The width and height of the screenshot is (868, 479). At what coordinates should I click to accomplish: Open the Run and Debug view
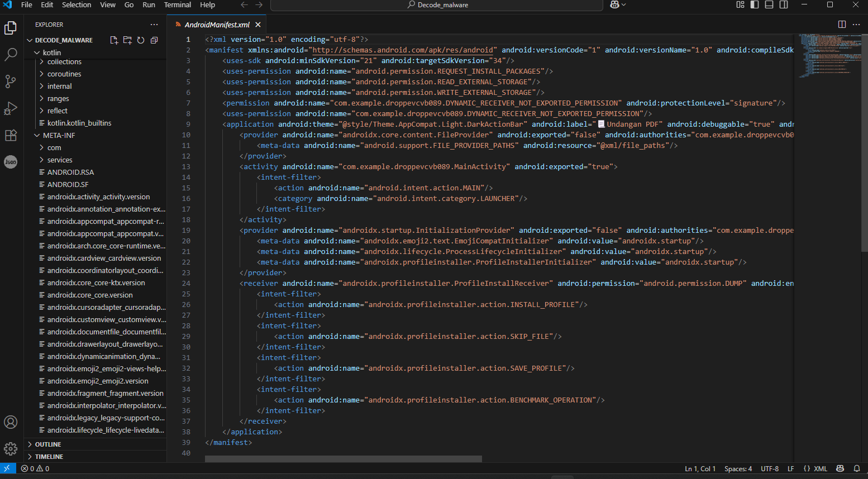pos(11,108)
